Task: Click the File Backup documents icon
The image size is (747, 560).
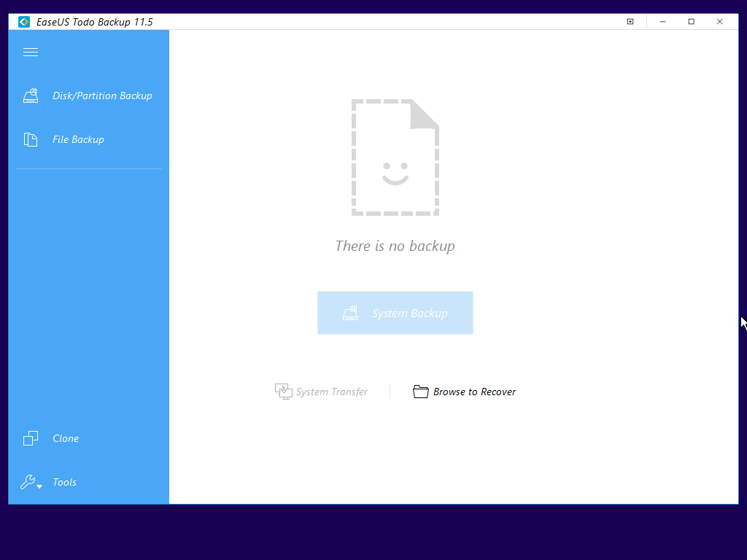Action: (31, 139)
